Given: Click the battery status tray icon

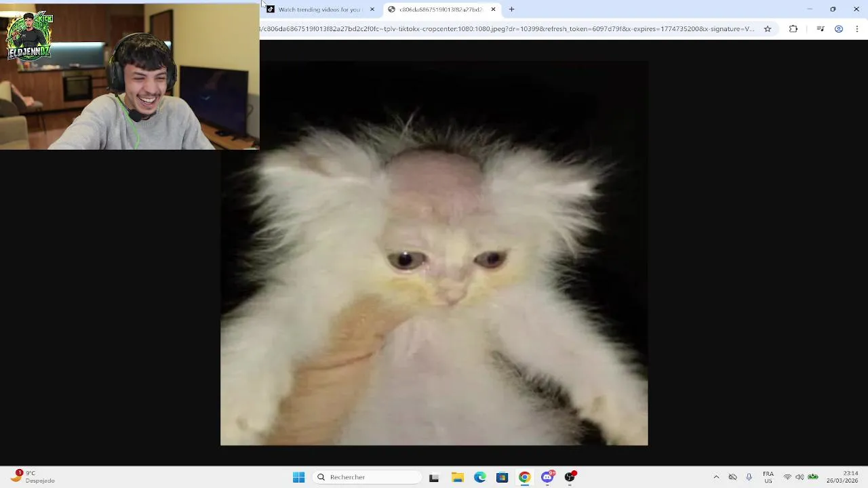Looking at the screenshot, I should tap(813, 477).
